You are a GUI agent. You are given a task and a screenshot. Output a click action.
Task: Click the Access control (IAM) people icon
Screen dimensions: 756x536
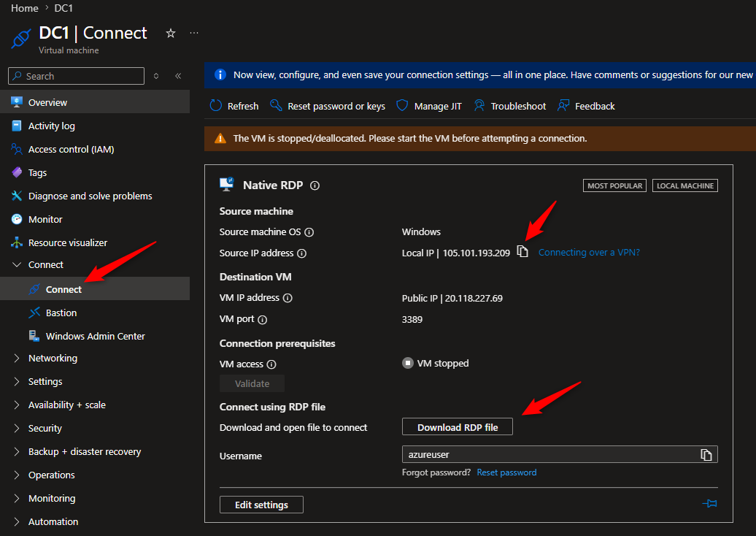coord(17,149)
